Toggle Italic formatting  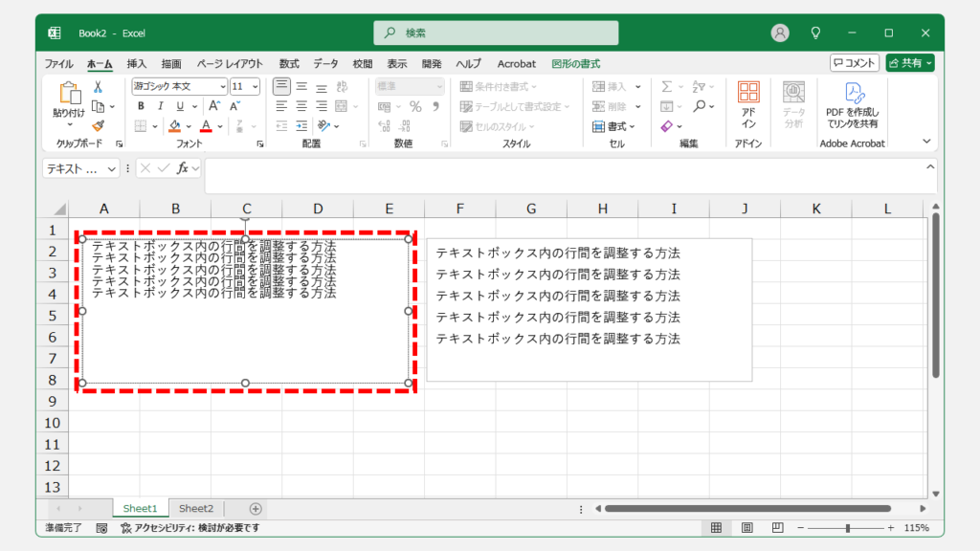160,106
